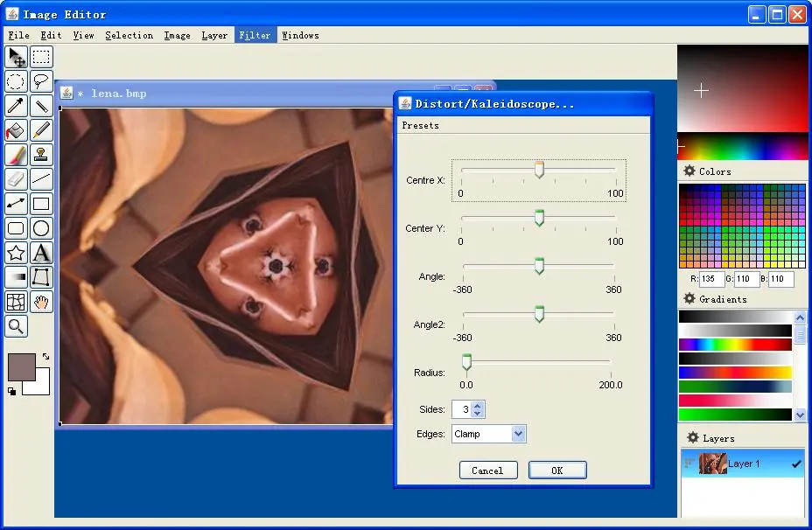Open the Layers panel gear menu
The image size is (812, 530).
[x=693, y=437]
